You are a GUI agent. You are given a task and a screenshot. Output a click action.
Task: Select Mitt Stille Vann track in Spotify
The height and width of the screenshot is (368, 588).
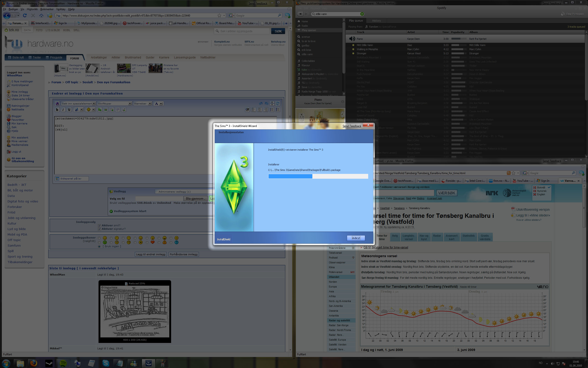coord(365,45)
